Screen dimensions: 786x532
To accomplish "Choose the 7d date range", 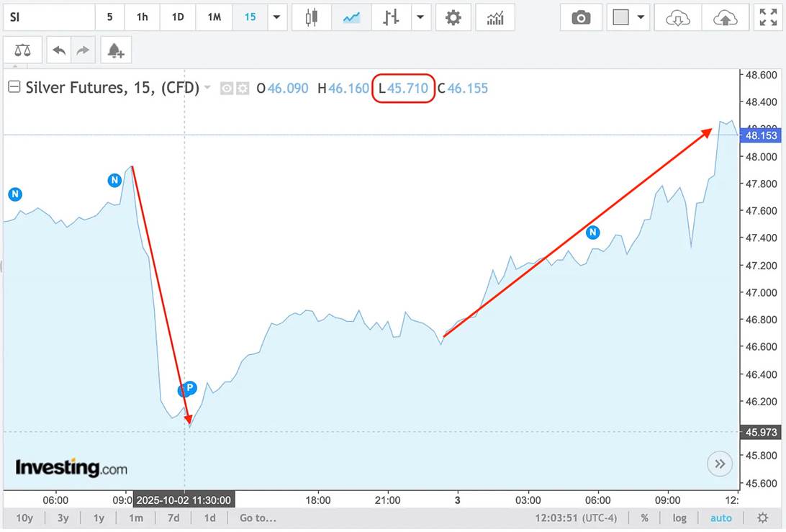I will (x=173, y=518).
